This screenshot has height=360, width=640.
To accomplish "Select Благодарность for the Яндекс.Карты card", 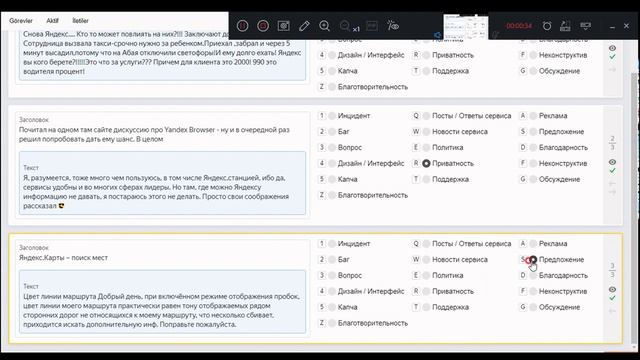I will (533, 276).
